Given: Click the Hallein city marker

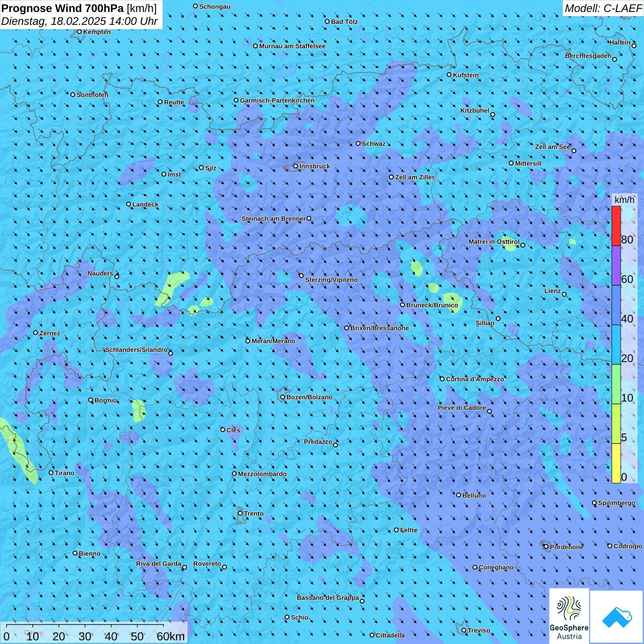Looking at the screenshot, I should [x=634, y=46].
